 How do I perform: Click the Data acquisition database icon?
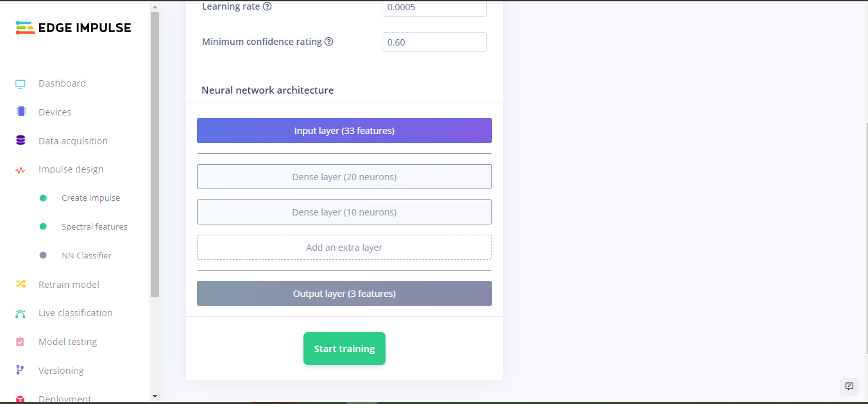21,140
